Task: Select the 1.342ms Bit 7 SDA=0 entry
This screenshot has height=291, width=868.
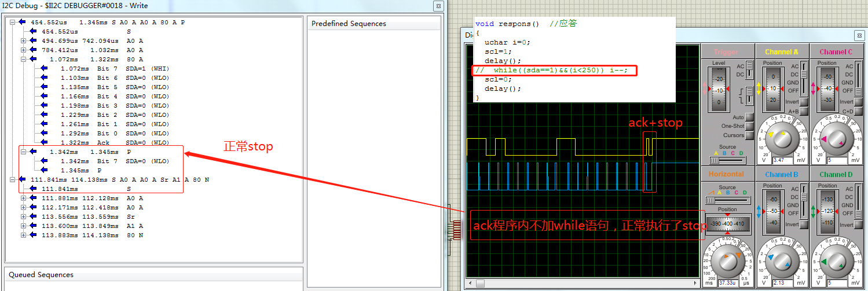Action: tap(115, 161)
